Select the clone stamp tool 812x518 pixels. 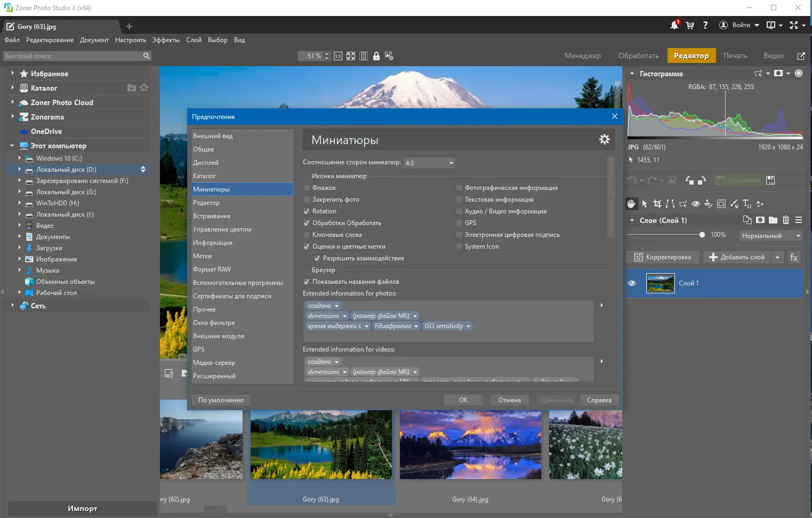709,204
